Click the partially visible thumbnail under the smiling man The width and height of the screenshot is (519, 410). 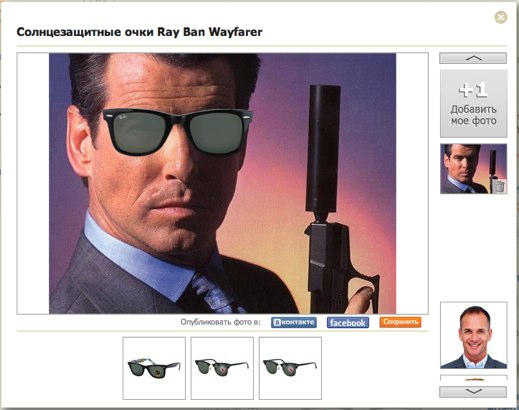[x=474, y=378]
